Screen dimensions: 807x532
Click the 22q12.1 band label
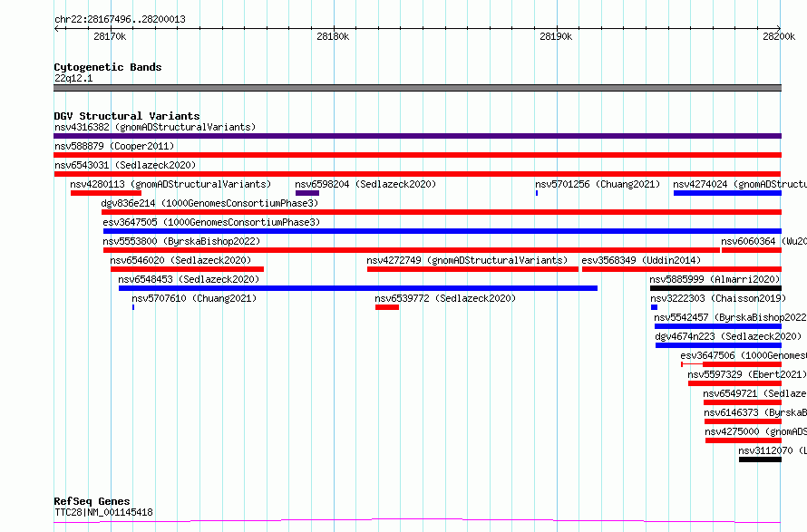click(73, 78)
